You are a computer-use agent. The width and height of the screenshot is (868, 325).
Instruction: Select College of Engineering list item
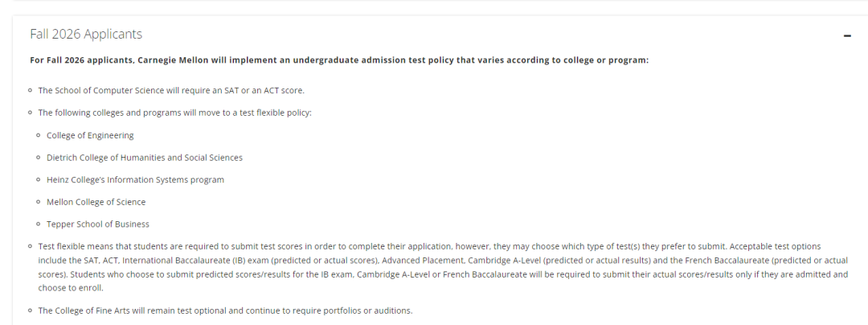(90, 135)
